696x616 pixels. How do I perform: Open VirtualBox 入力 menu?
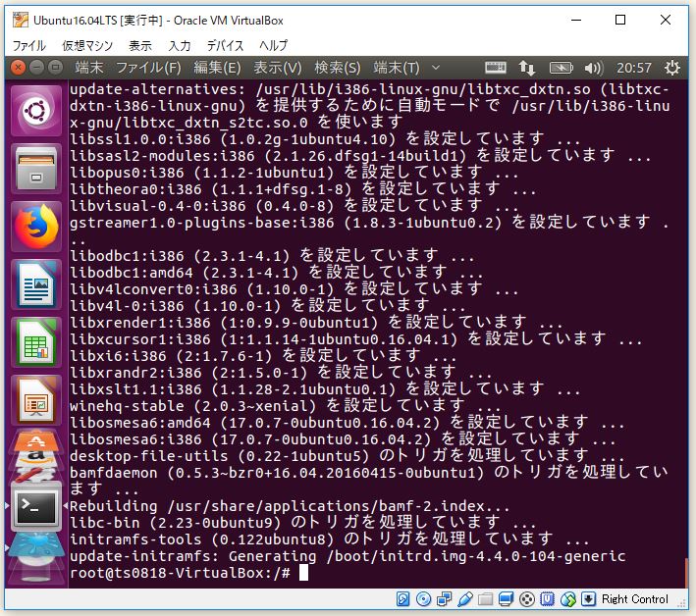pos(180,45)
